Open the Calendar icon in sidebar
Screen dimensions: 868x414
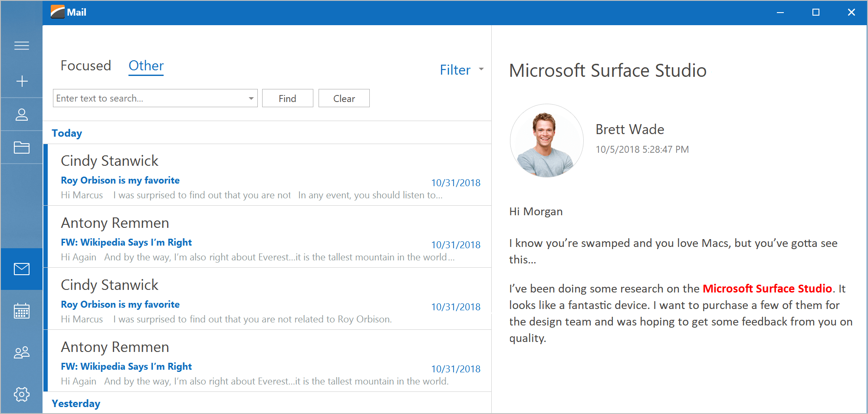pos(22,311)
